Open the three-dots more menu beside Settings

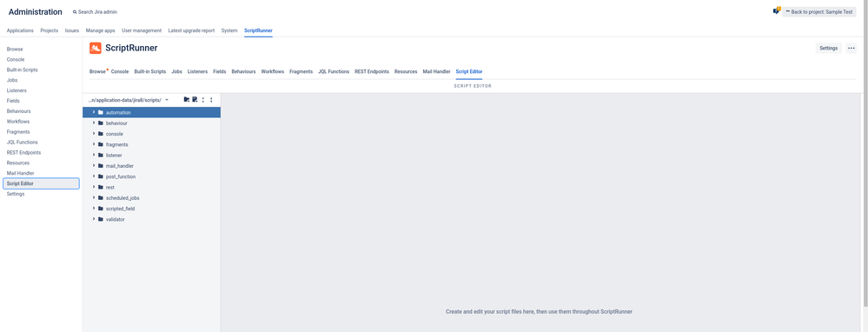(851, 48)
